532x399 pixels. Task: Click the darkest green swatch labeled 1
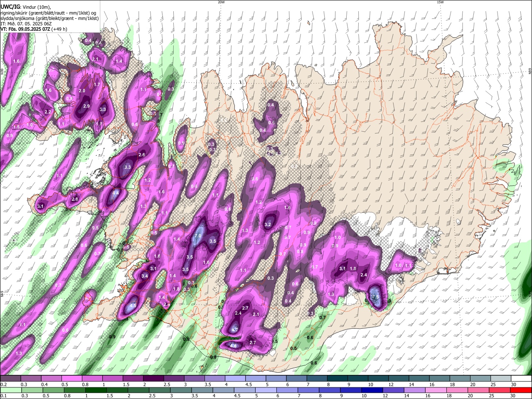(x=95, y=390)
